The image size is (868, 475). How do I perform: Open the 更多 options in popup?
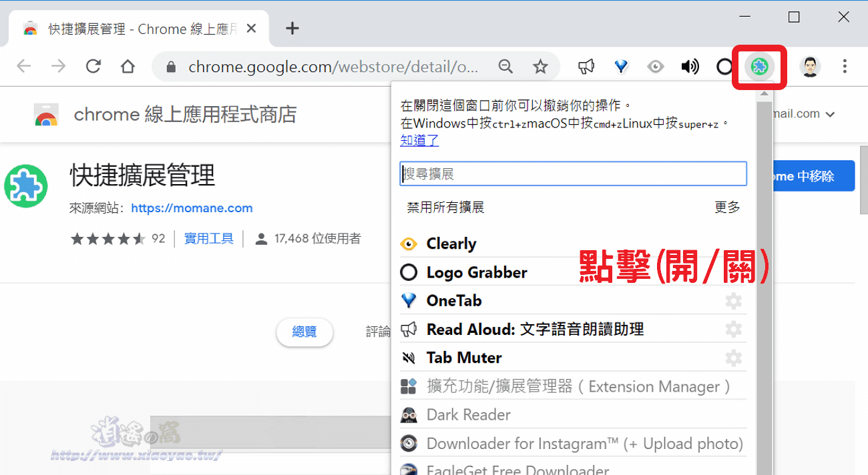tap(727, 207)
